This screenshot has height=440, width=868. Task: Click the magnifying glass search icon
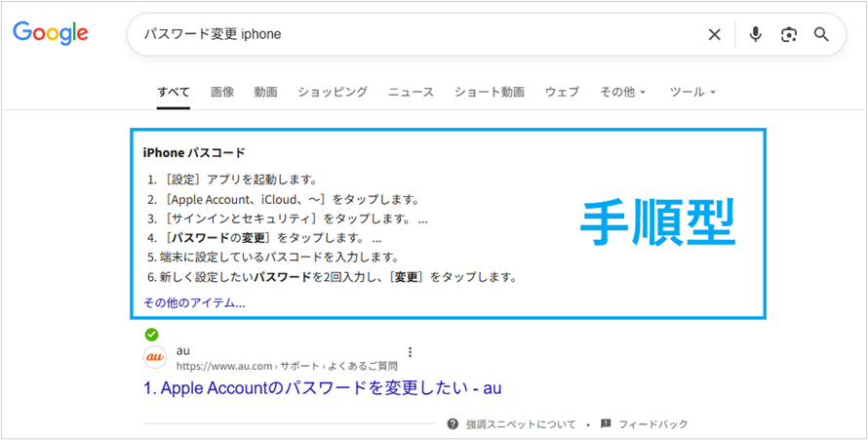pos(821,34)
